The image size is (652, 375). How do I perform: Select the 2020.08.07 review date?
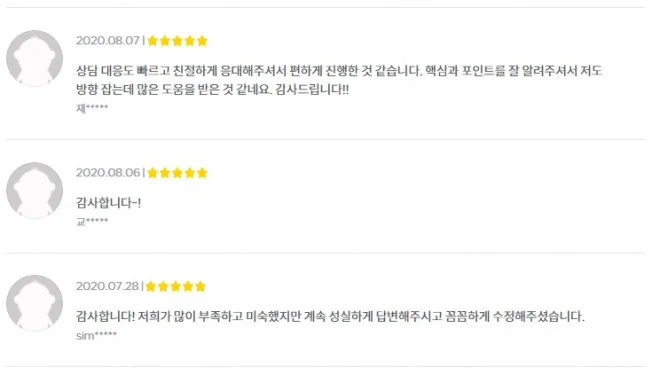[x=108, y=41]
